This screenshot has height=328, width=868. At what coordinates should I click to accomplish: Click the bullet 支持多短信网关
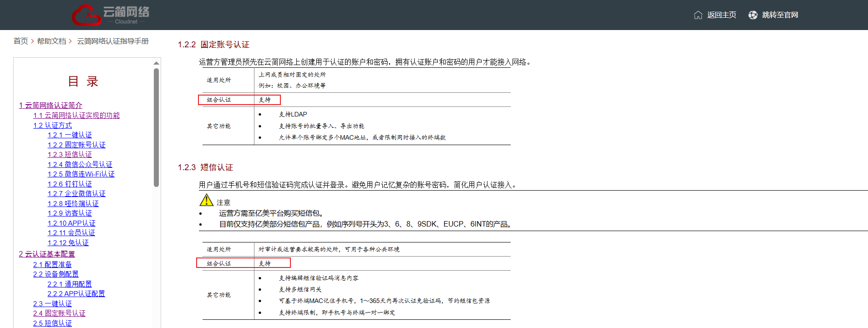pyautogui.click(x=300, y=289)
